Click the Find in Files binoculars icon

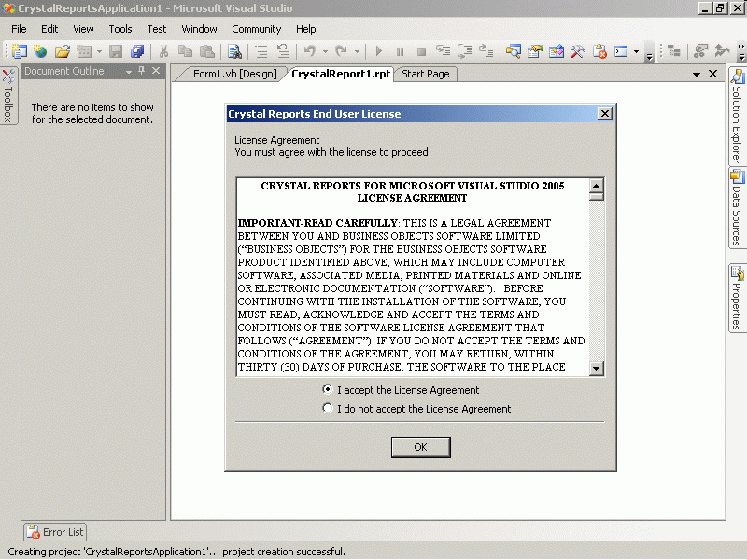tap(234, 51)
